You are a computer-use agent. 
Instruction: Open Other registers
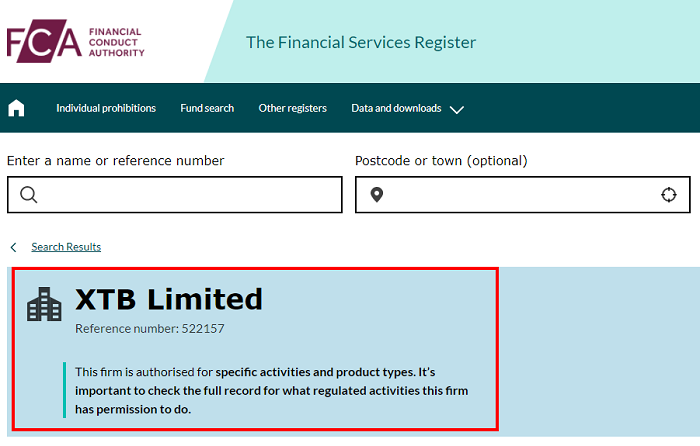coord(292,108)
